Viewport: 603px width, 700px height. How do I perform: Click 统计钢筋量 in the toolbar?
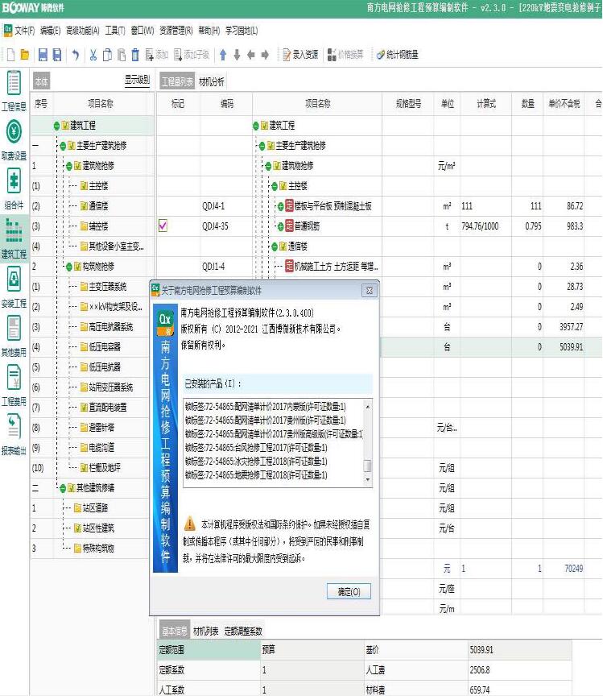397,55
